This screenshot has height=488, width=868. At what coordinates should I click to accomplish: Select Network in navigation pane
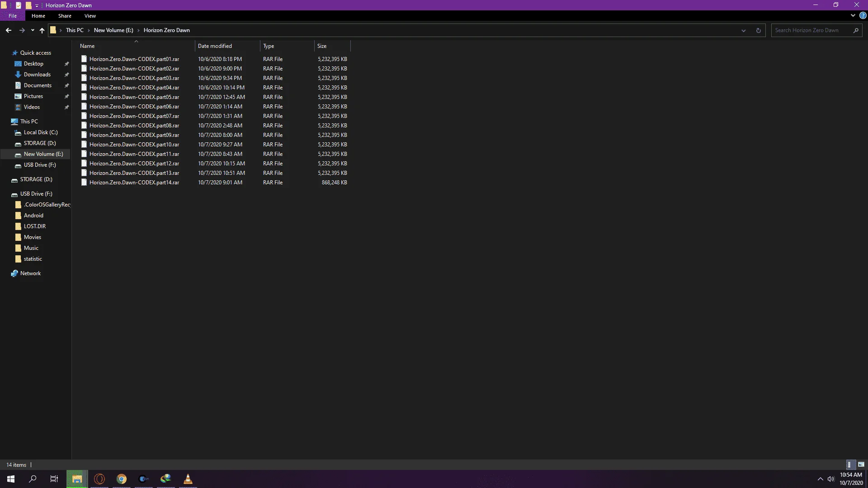[30, 273]
